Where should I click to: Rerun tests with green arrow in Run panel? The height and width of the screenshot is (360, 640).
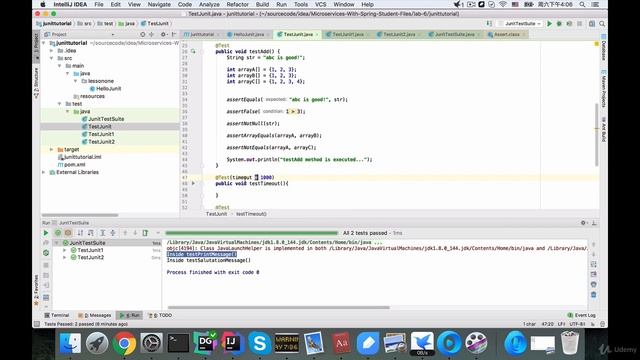pyautogui.click(x=46, y=233)
